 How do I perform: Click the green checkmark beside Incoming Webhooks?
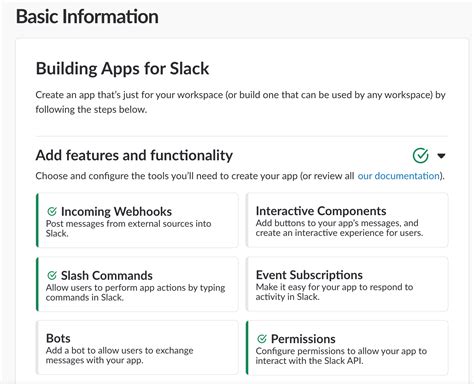pos(52,211)
